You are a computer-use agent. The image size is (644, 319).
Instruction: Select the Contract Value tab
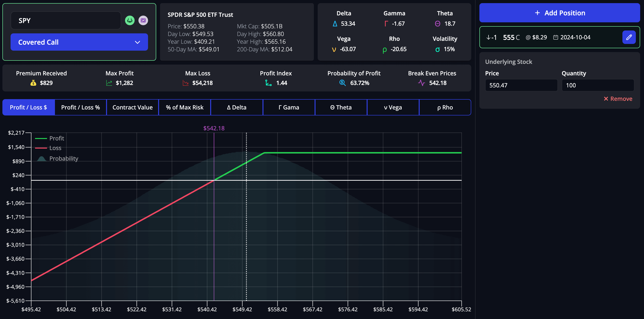tap(133, 107)
